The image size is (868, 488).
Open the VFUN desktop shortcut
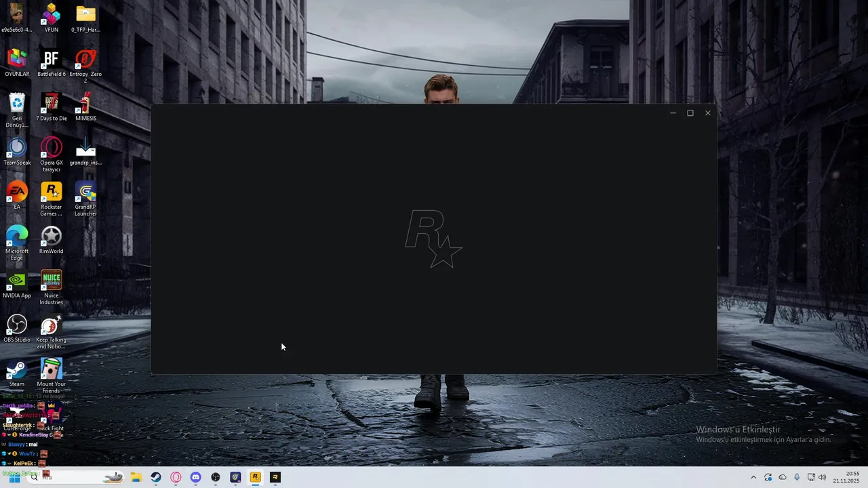tap(51, 18)
